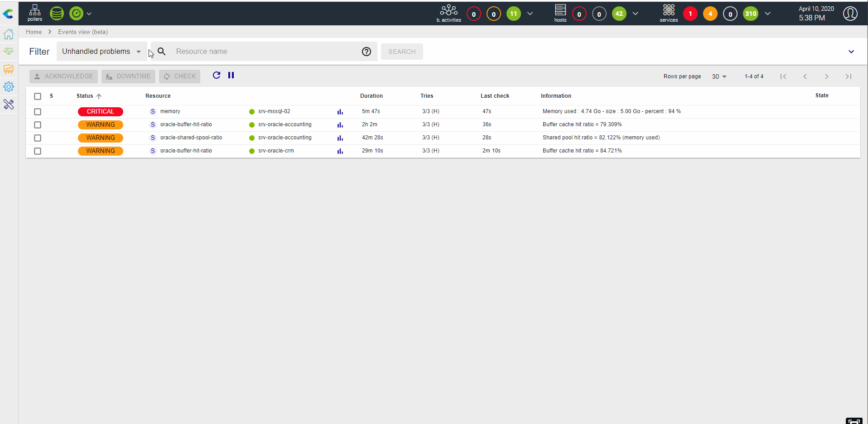Expand services summary chevron
The height and width of the screenshot is (424, 868).
[x=768, y=14]
